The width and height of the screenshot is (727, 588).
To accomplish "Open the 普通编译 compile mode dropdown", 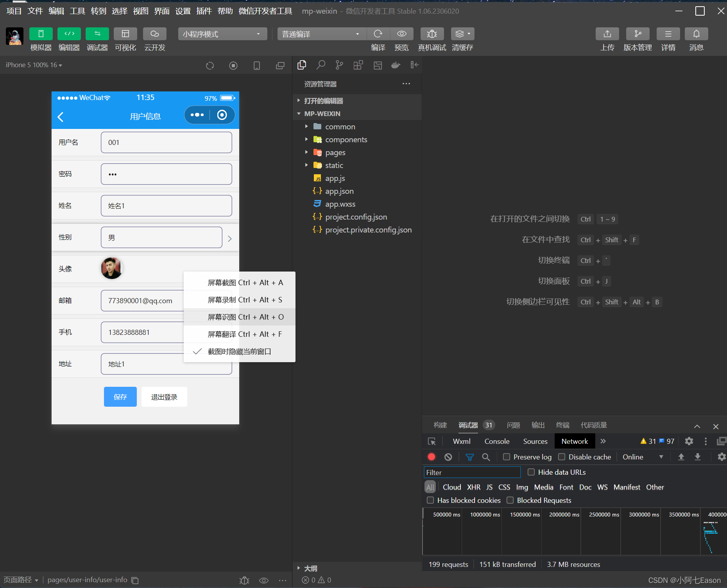I will 322,34.
